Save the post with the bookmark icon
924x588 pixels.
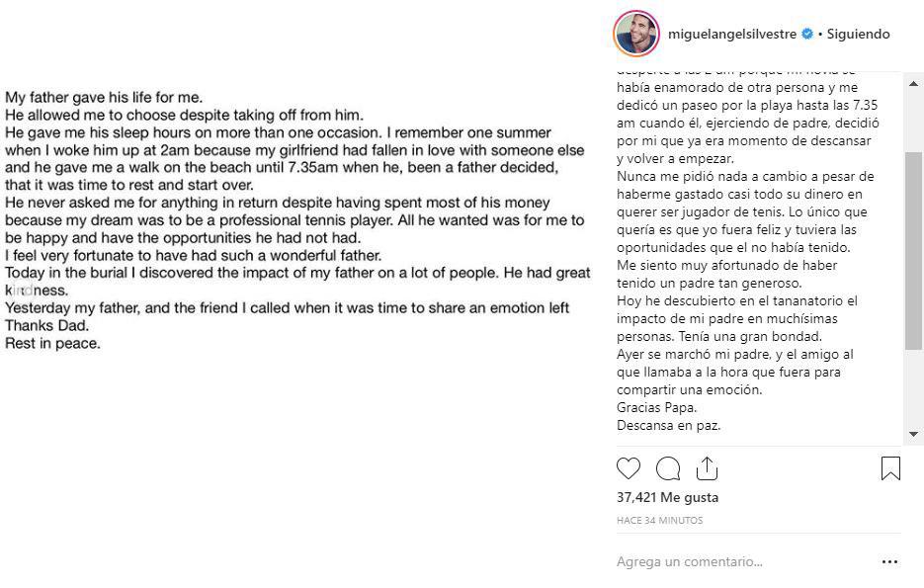890,468
